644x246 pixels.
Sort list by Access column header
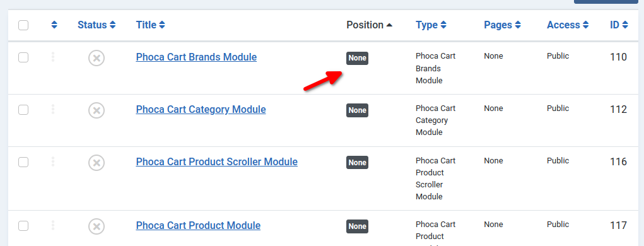click(x=568, y=25)
